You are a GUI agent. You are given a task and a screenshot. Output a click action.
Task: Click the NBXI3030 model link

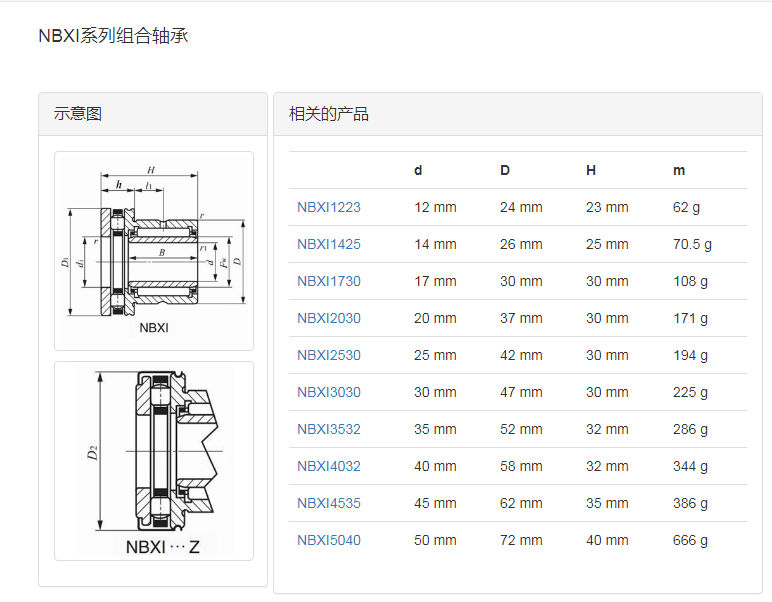click(x=329, y=393)
